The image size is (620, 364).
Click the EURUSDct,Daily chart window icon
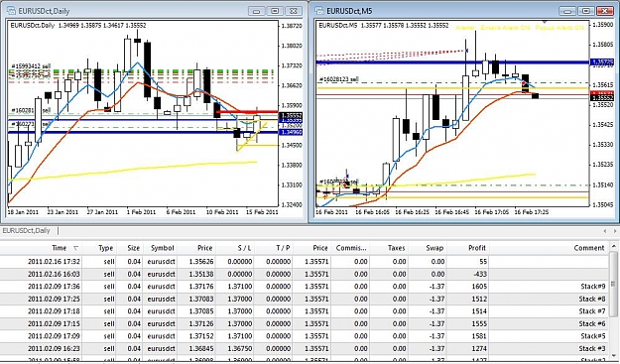(x=12, y=11)
